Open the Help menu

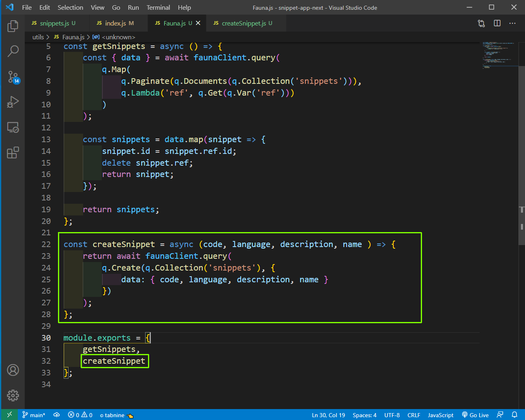pyautogui.click(x=184, y=7)
